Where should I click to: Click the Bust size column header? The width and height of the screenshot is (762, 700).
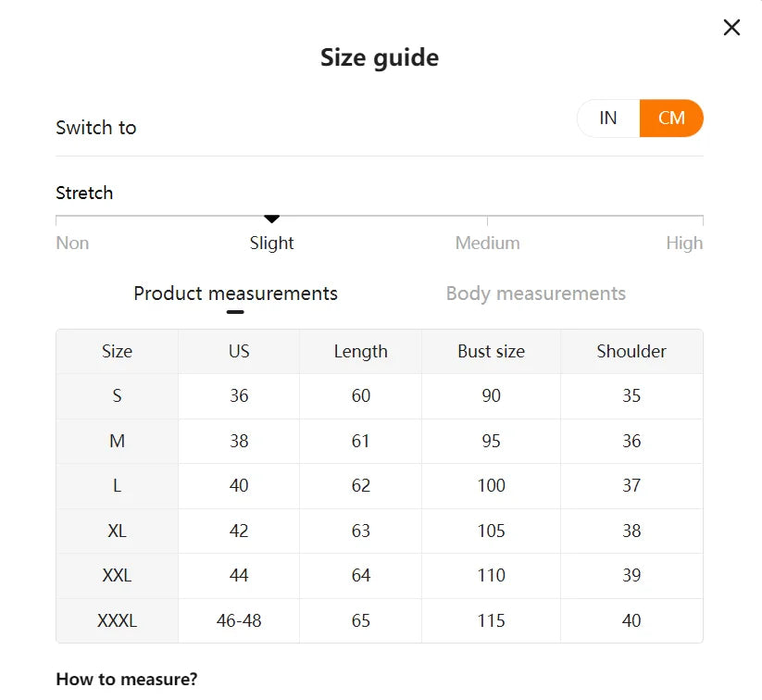coord(491,352)
